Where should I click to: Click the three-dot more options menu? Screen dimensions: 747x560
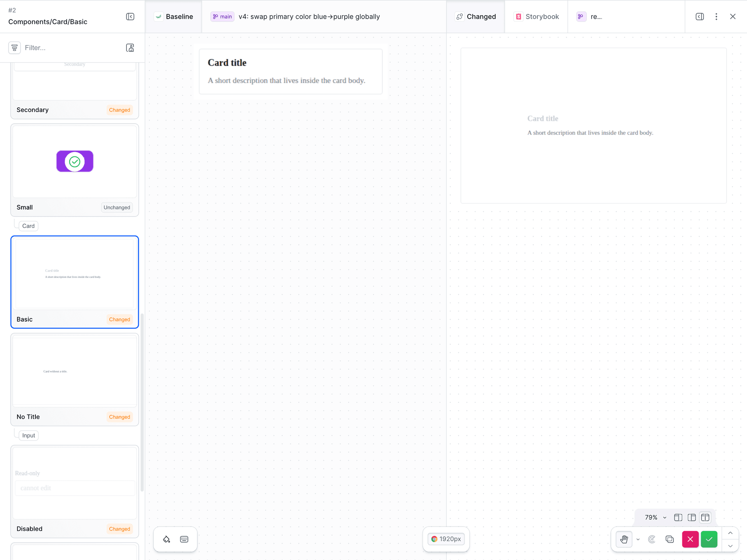(716, 17)
